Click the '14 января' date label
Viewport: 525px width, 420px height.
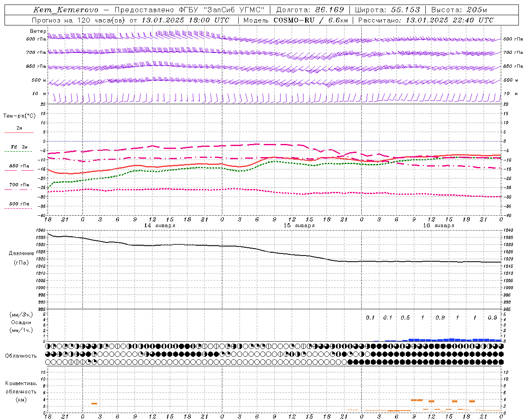(x=160, y=226)
